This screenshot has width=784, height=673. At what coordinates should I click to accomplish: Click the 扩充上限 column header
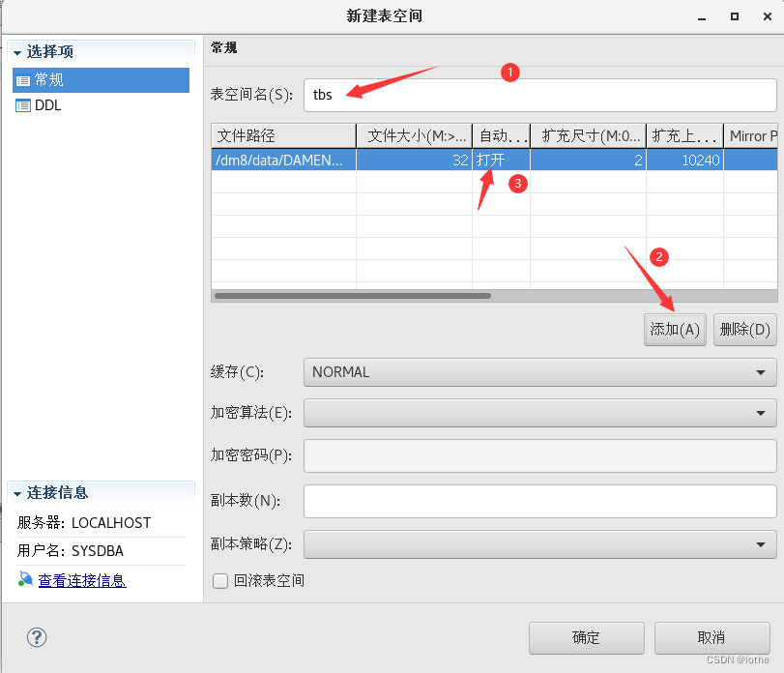click(x=684, y=135)
